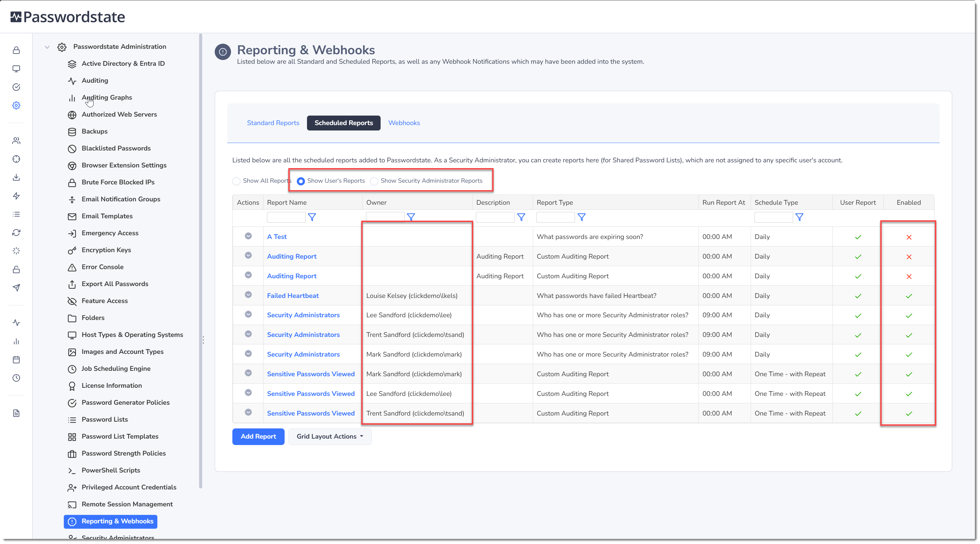This screenshot has height=544, width=980.
Task: Open the Grid Layout Actions dropdown
Action: click(x=329, y=437)
